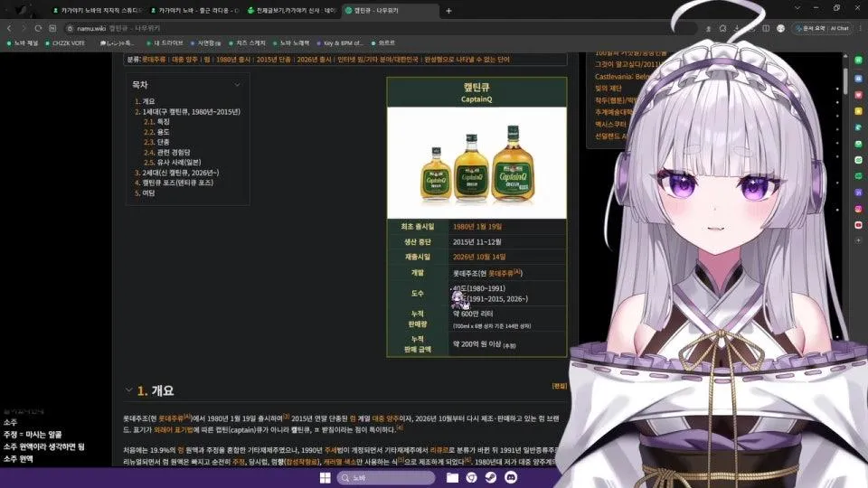Screen dimensions: 868x488
Task: Open Chrome from taskbar
Action: tap(472, 477)
